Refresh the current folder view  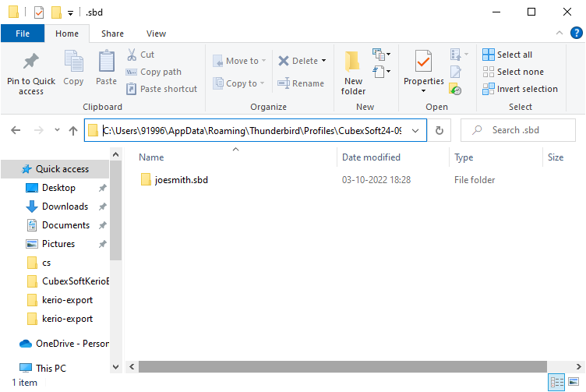(439, 131)
